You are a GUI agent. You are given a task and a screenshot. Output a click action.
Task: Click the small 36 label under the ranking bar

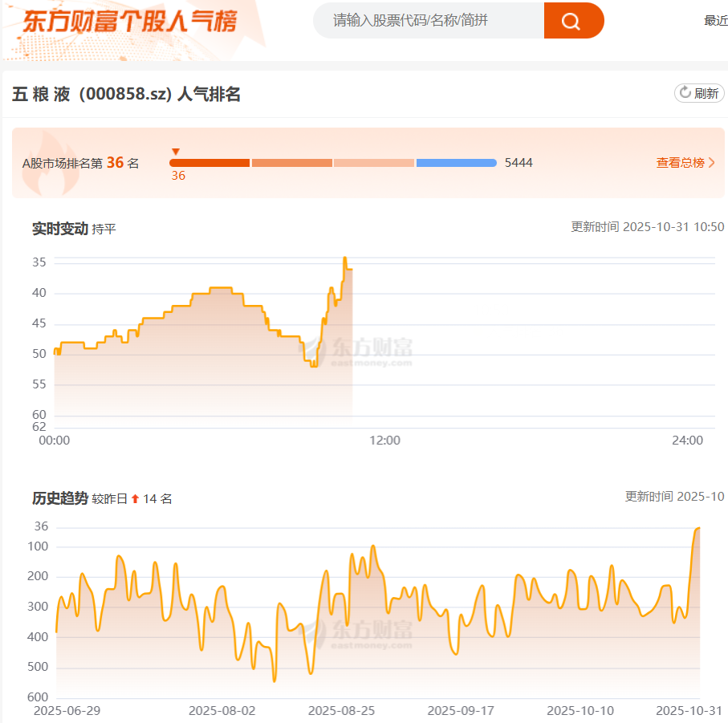coord(178,176)
